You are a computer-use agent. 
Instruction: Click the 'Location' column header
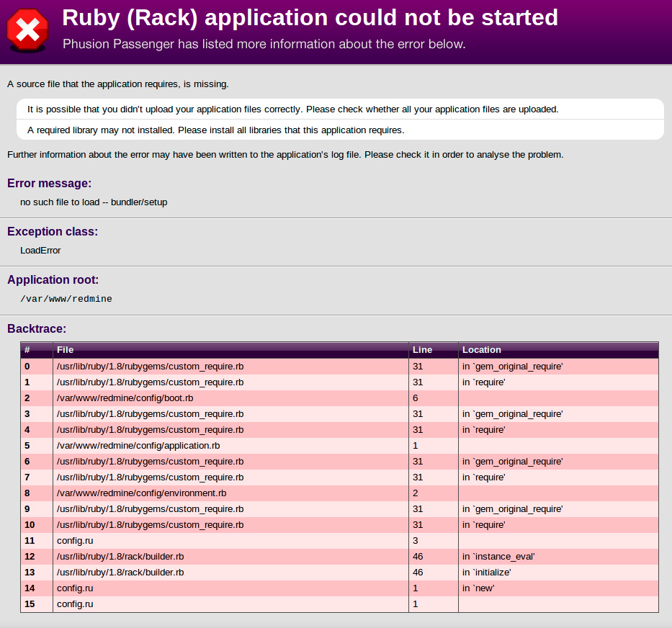pyautogui.click(x=481, y=350)
